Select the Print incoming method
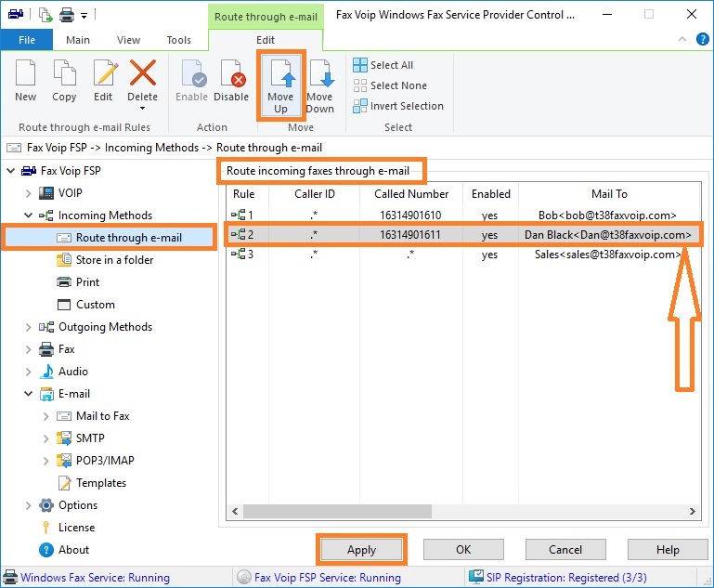This screenshot has height=588, width=714. coord(78,282)
